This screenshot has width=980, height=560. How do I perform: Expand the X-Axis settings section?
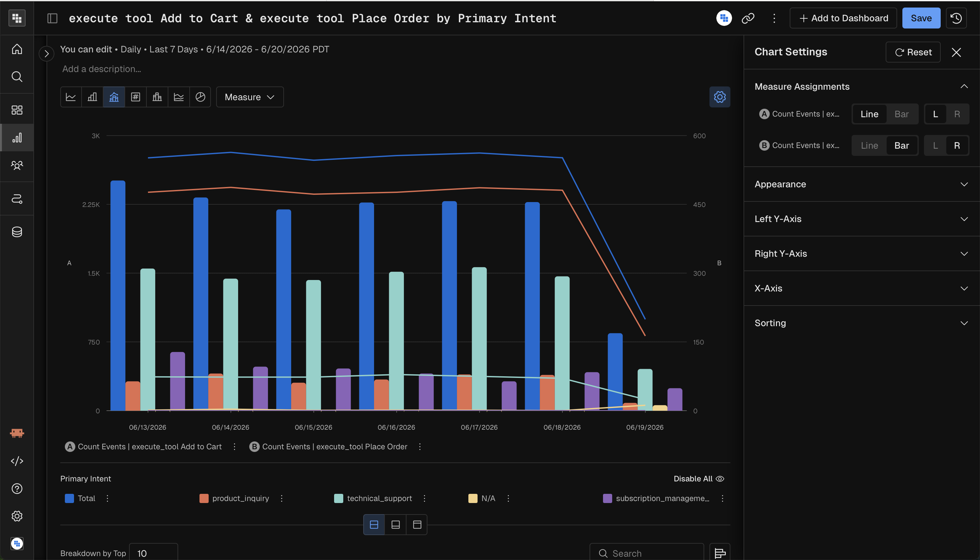[861, 288]
